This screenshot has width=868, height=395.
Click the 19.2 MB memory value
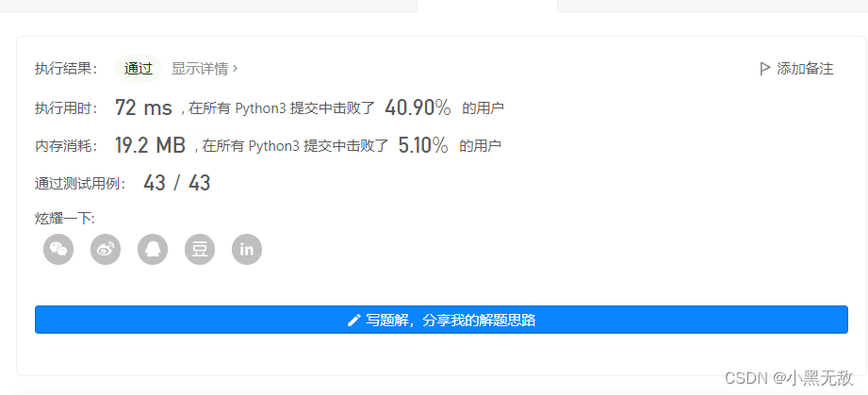coord(150,146)
